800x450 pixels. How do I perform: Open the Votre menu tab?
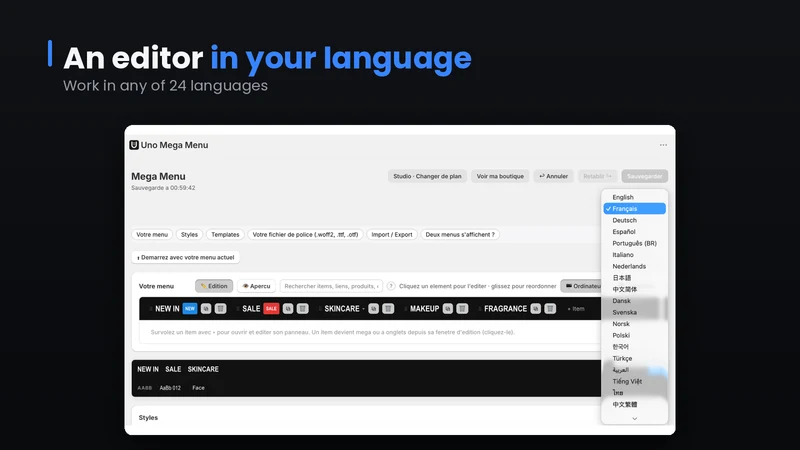[152, 235]
